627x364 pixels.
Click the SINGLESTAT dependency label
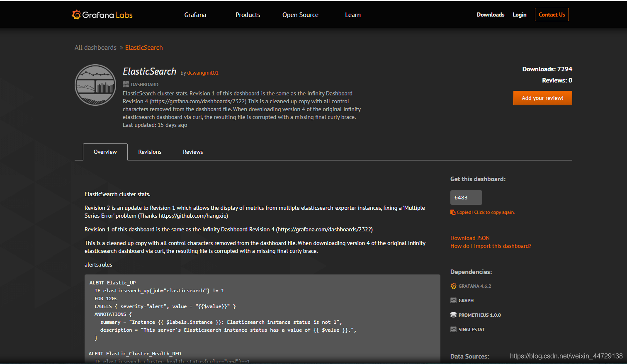(471, 330)
